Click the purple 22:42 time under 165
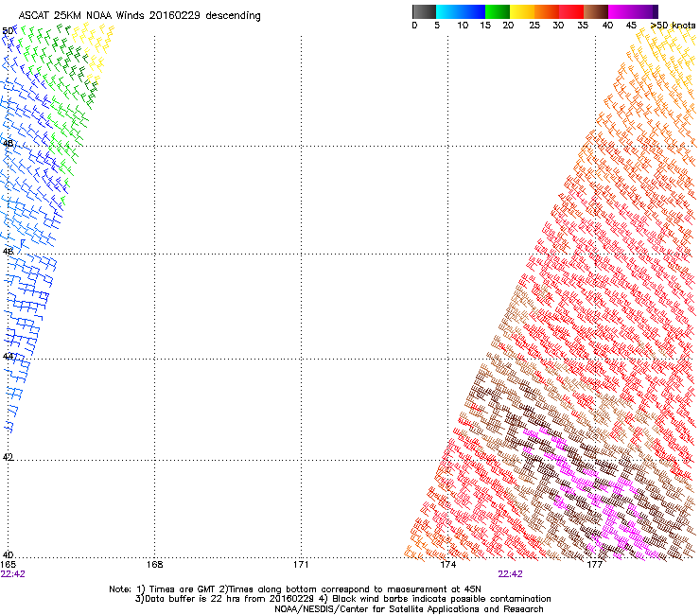Image resolution: width=700 pixels, height=615 pixels. (13, 574)
